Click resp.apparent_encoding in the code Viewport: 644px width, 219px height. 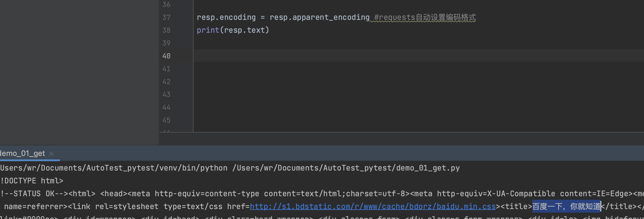coord(319,18)
